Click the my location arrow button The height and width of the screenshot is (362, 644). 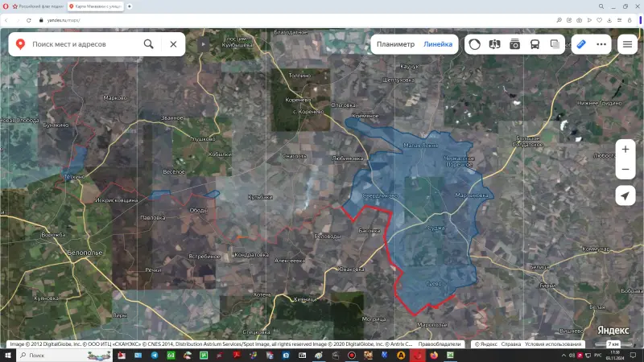click(625, 195)
